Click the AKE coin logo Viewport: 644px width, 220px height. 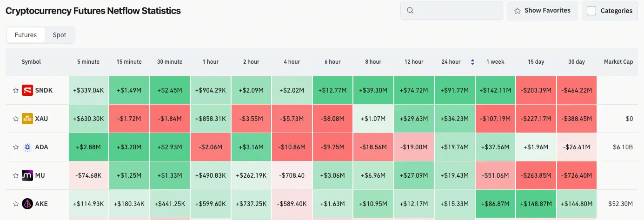(27, 204)
